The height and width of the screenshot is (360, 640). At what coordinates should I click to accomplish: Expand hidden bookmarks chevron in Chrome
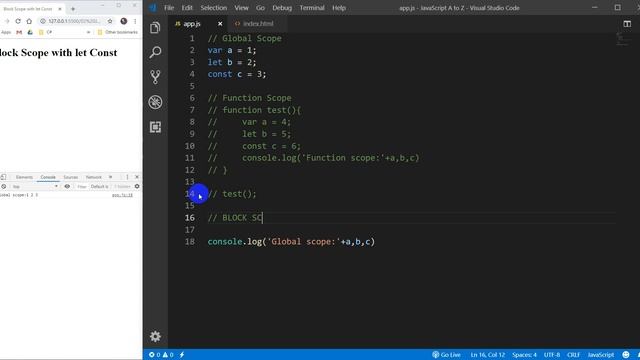coord(89,32)
